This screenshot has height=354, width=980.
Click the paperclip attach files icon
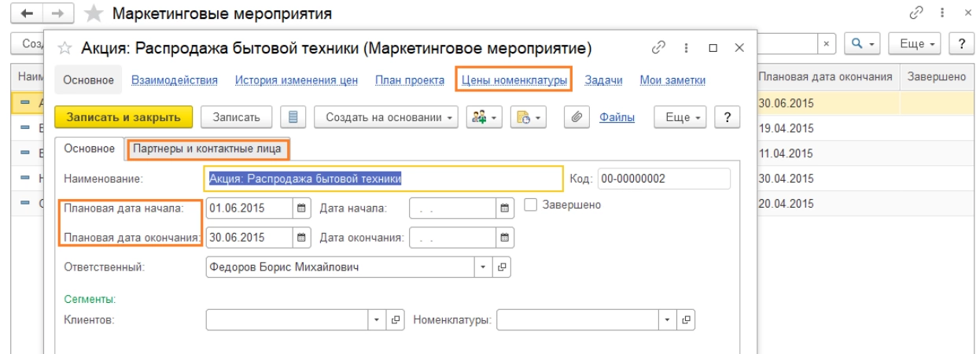(576, 117)
